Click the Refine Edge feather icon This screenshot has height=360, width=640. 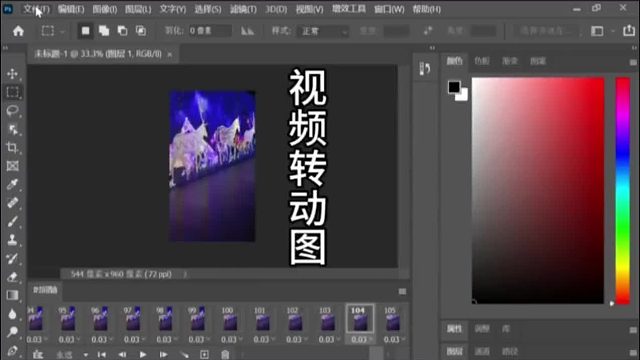247,31
